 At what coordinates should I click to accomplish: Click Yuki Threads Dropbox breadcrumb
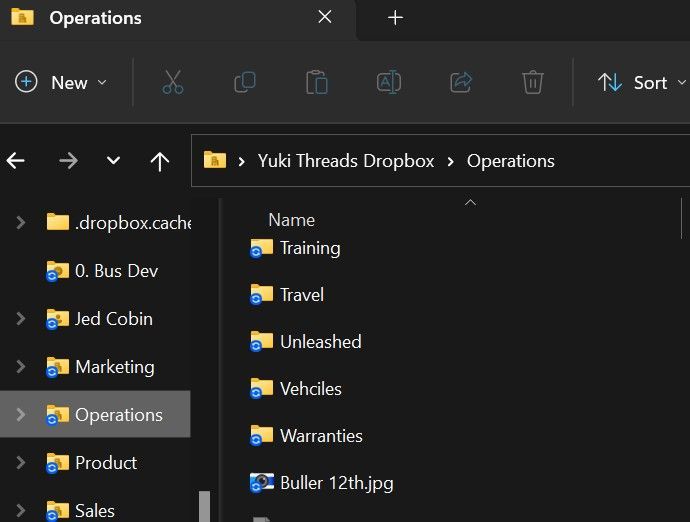point(346,161)
